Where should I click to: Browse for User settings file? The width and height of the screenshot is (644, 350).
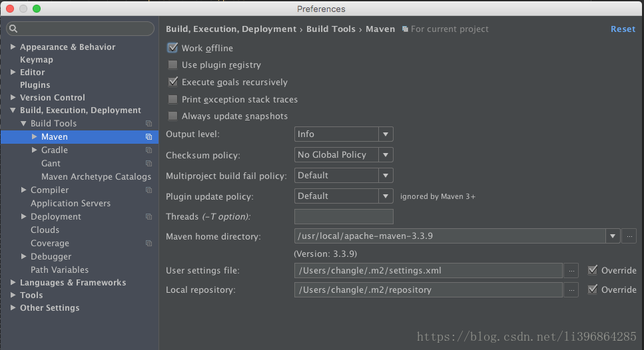571,270
